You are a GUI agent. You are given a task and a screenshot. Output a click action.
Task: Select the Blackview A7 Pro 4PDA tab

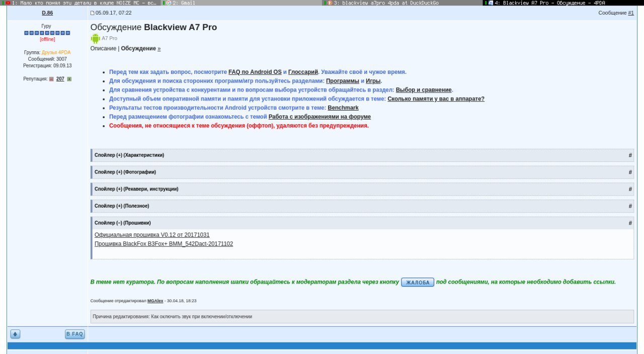click(563, 3)
